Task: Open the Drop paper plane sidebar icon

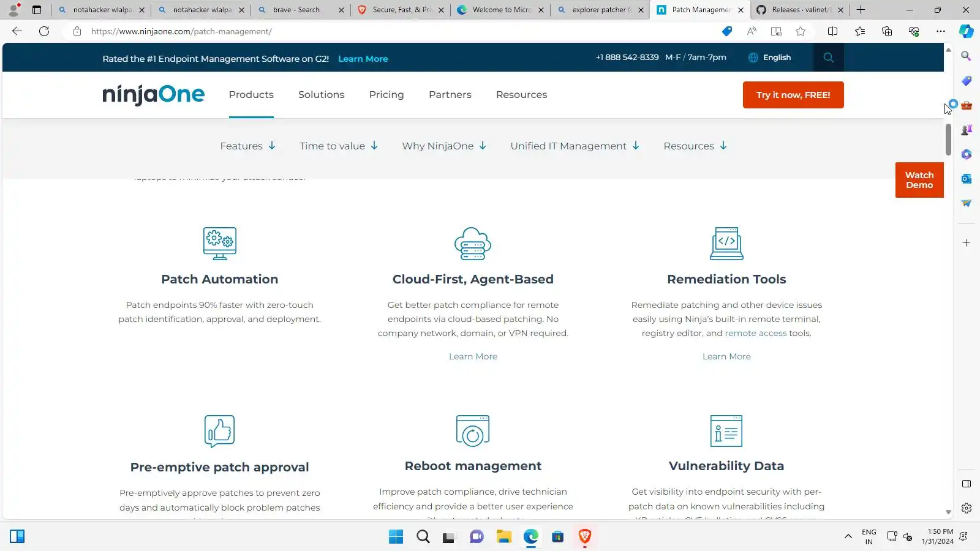Action: click(x=967, y=203)
